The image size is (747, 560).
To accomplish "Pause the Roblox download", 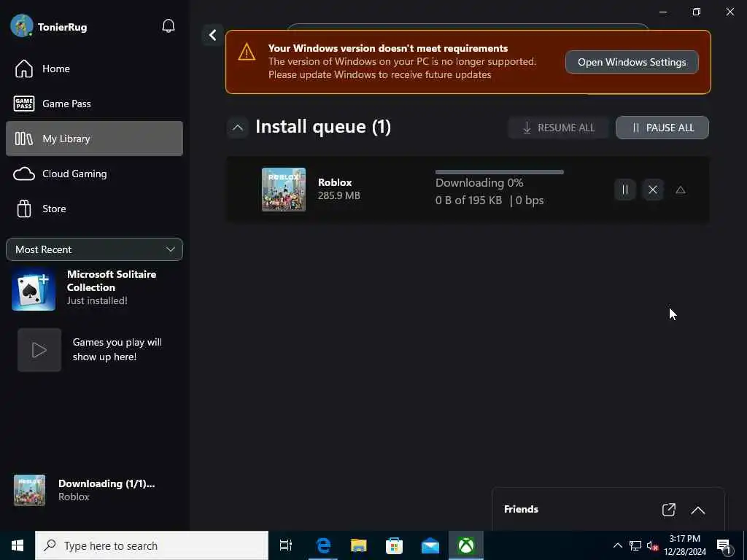I will pyautogui.click(x=624, y=190).
